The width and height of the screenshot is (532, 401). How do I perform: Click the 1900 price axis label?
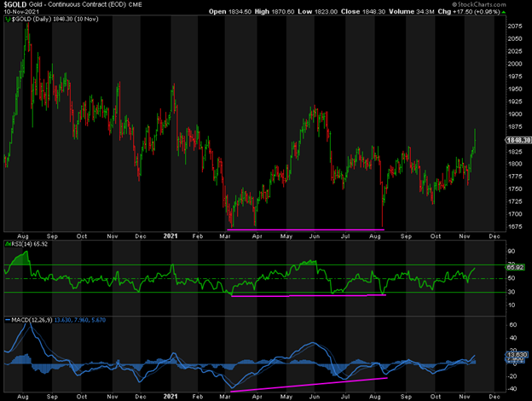pos(515,114)
